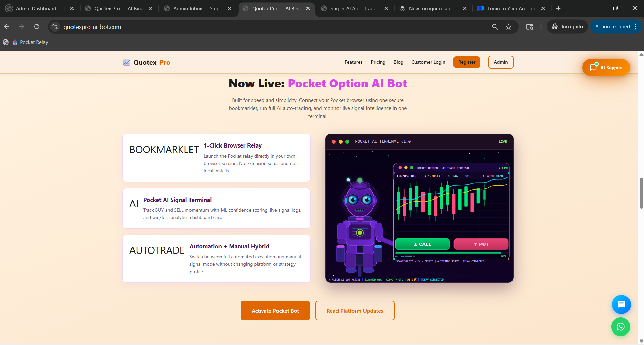Close the Admin Inbox tab
The image size is (644, 345).
(230, 8)
